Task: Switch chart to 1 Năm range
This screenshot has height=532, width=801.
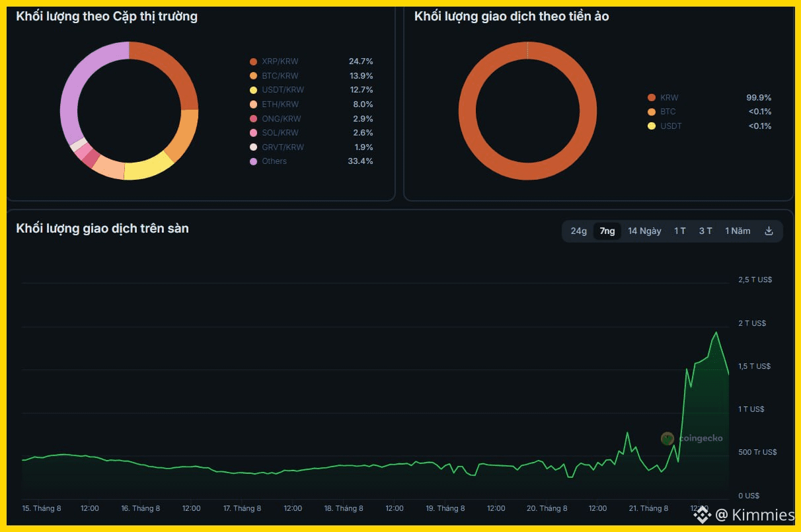Action: [x=738, y=231]
